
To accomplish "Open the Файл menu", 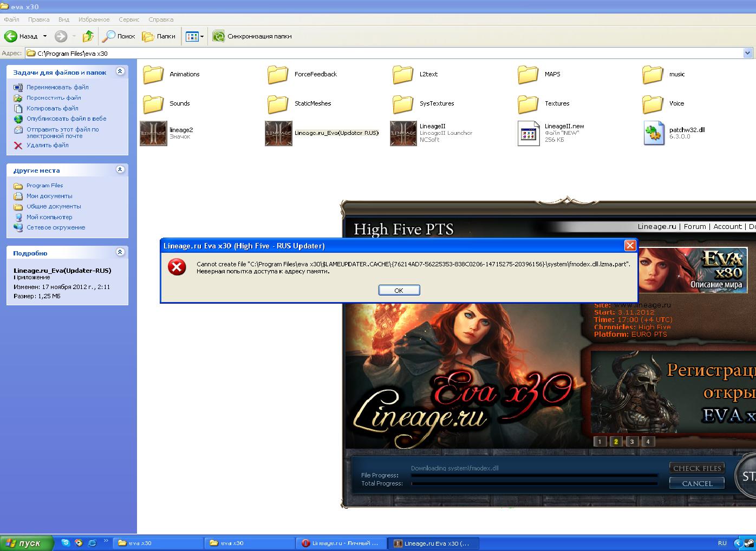I will tap(11, 19).
